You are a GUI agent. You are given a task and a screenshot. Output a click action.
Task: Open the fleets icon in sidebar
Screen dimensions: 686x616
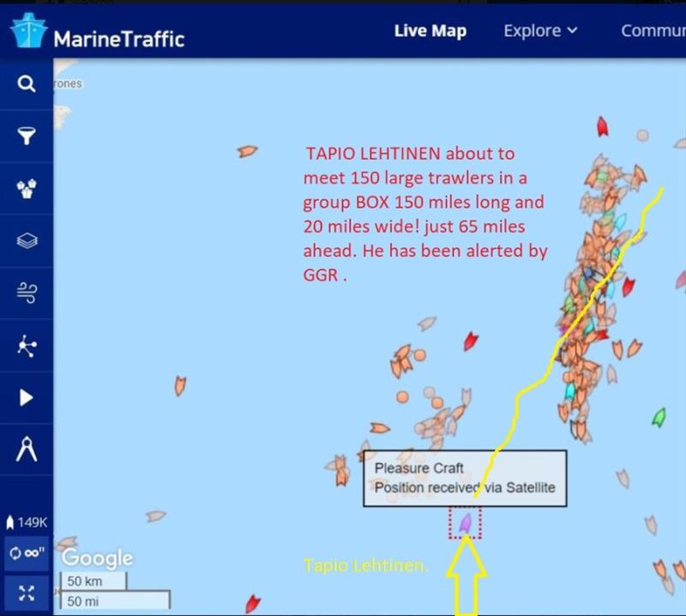27,189
